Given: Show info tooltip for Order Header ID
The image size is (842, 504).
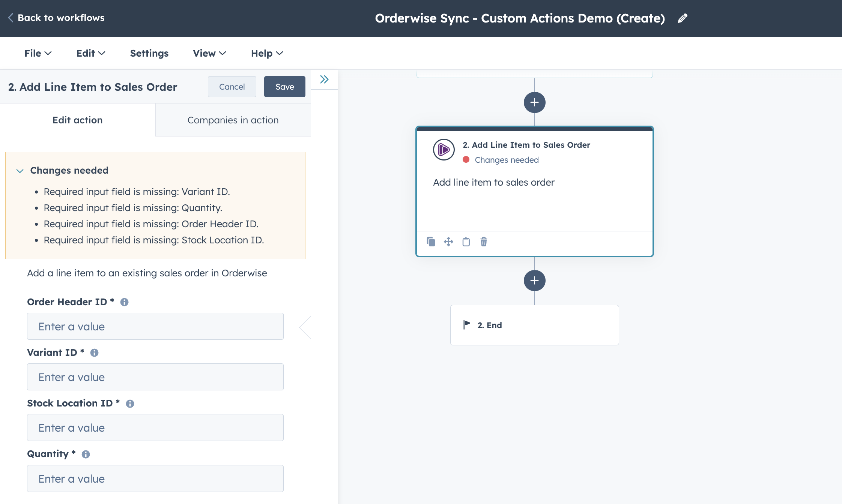Looking at the screenshot, I should coord(124,302).
